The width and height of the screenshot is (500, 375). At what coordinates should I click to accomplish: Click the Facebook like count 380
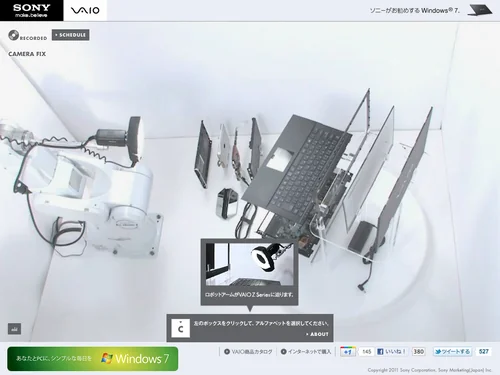coord(419,352)
